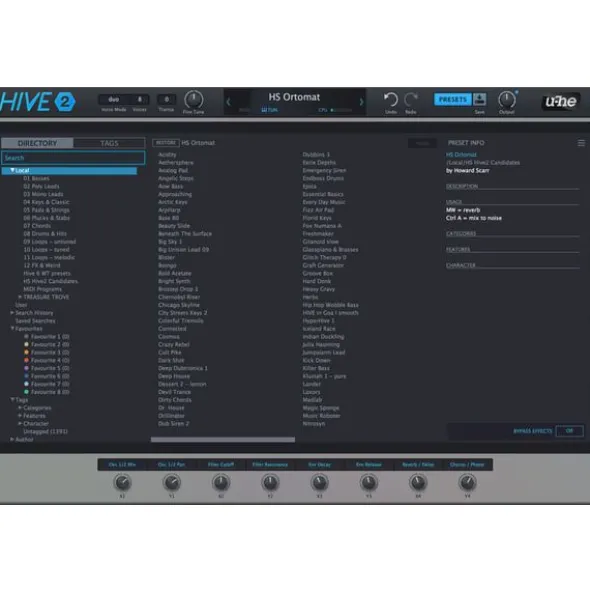
Task: Open the Voice Mode duo selector
Action: point(113,100)
